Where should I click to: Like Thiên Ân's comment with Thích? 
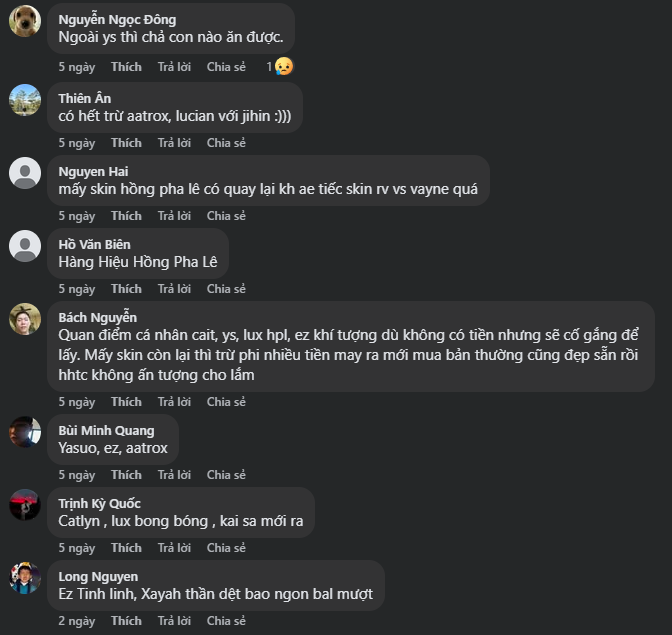coord(126,143)
